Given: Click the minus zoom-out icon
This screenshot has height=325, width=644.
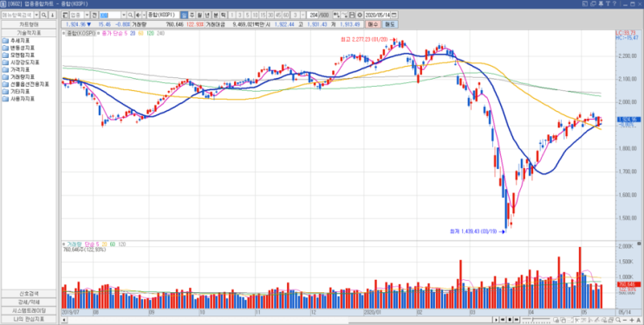Looking at the screenshot, I should pyautogui.click(x=625, y=320).
